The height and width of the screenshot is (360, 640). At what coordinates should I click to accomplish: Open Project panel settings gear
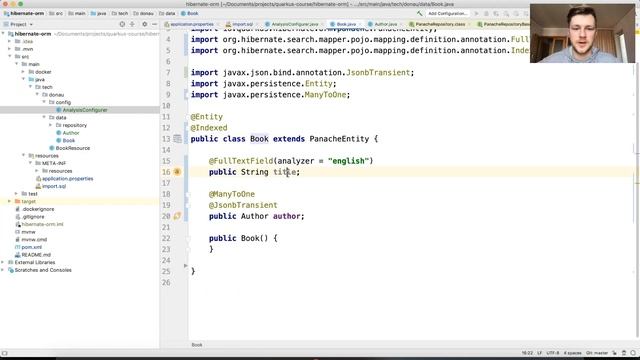[x=144, y=24]
